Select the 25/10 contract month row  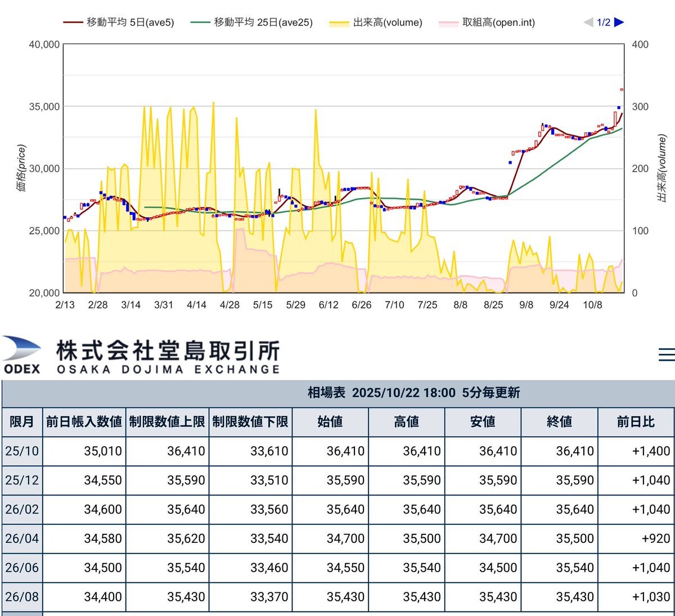tap(21, 451)
